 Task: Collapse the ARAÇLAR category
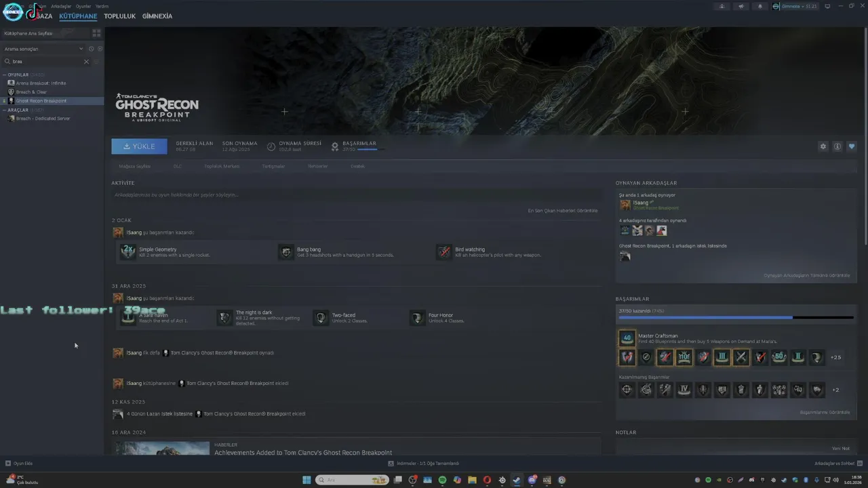5,110
